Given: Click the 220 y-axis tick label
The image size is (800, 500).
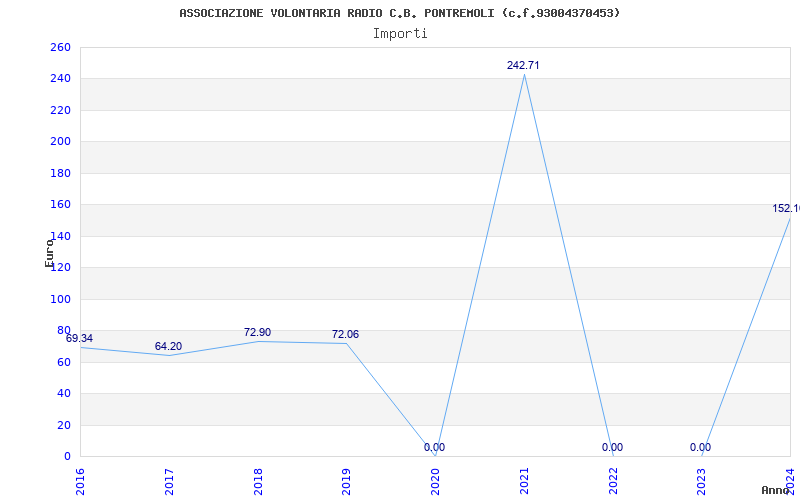Looking at the screenshot, I should point(60,110).
